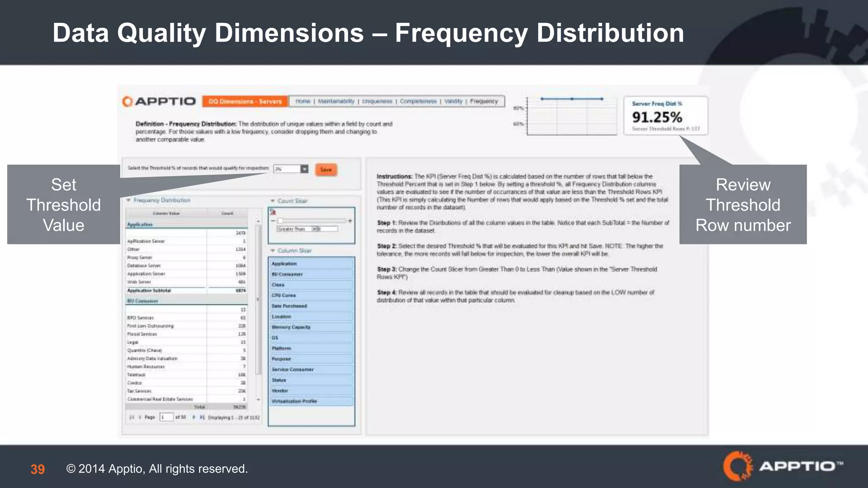Select Date Purchased in Column Slicer

[x=312, y=306]
